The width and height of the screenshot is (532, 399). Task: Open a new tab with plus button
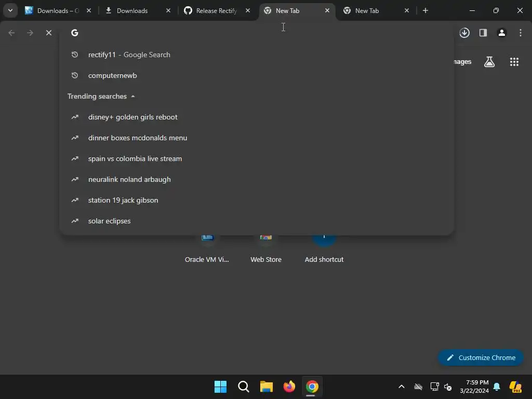click(x=425, y=10)
